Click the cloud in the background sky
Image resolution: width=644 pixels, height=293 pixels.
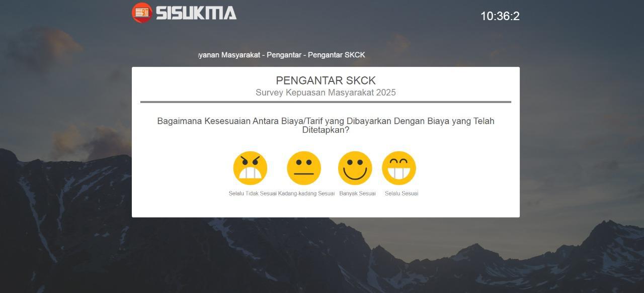[55, 48]
